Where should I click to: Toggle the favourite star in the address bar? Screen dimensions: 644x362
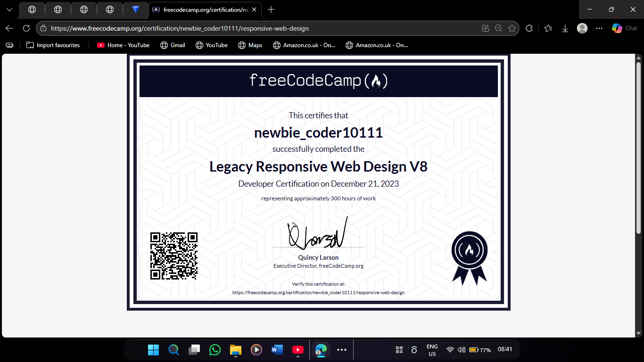point(511,28)
